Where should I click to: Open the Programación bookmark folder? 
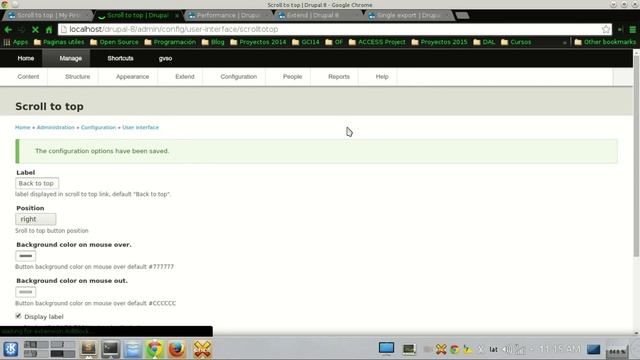click(170, 42)
